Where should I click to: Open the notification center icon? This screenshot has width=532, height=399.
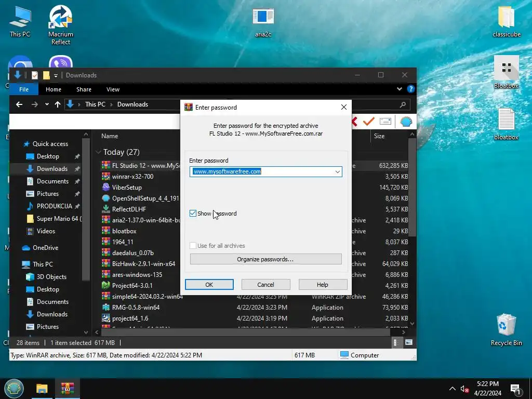point(515,389)
